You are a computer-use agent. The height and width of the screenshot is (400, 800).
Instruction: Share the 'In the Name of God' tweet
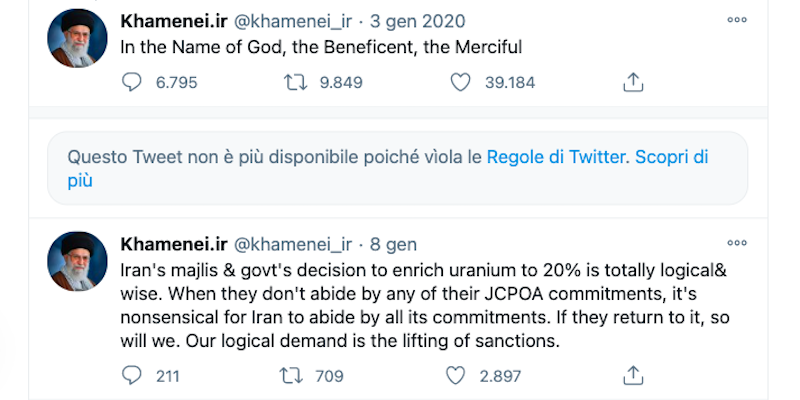pos(632,84)
